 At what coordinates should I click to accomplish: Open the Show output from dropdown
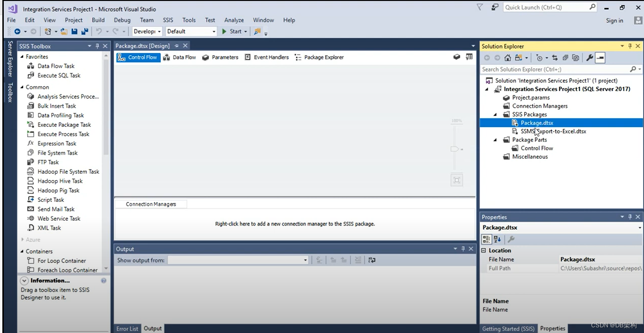305,260
